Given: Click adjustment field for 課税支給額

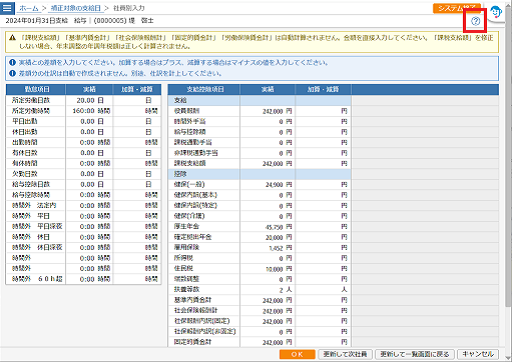Looking at the screenshot, I should [x=323, y=164].
